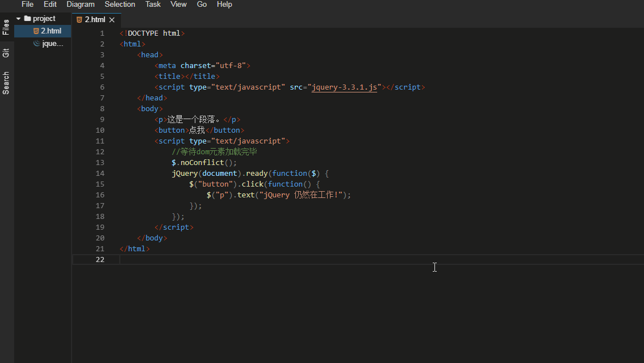
Task: Click line number 13 in the gutter
Action: pyautogui.click(x=100, y=163)
